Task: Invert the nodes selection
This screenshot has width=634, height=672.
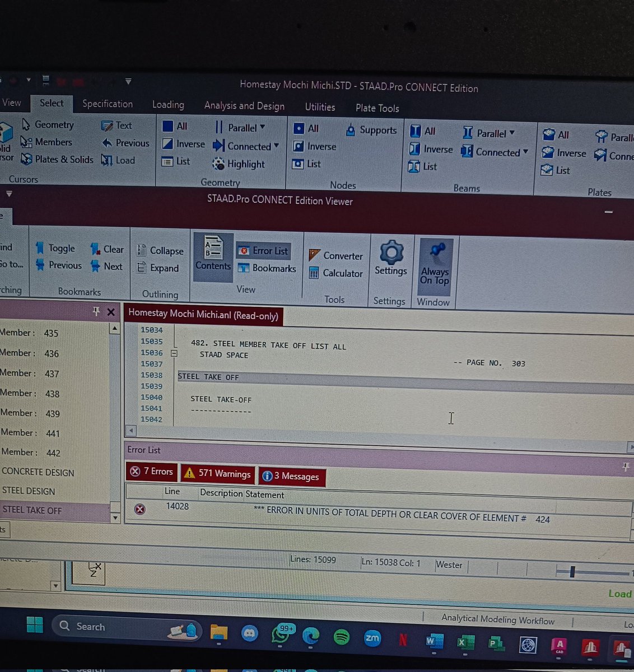Action: click(315, 147)
